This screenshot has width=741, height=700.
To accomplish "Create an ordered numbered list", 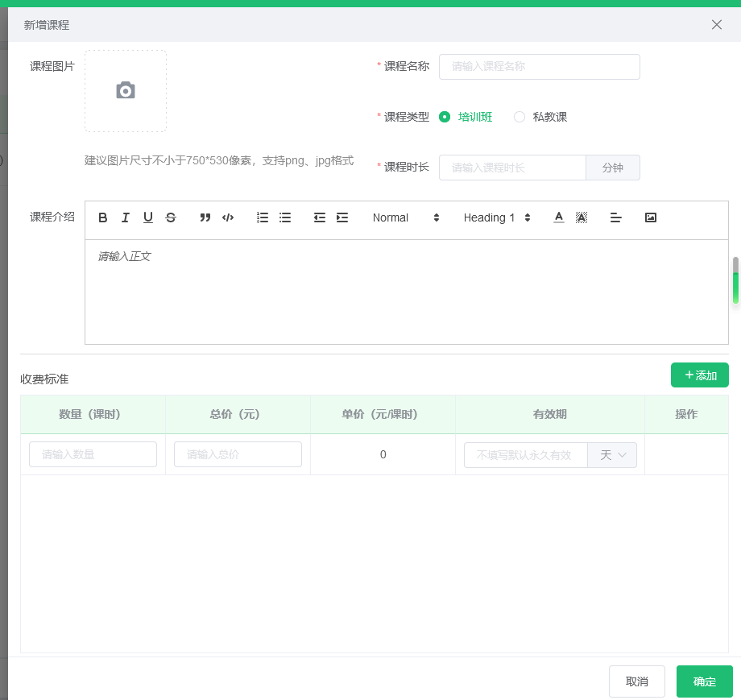I will pos(263,217).
